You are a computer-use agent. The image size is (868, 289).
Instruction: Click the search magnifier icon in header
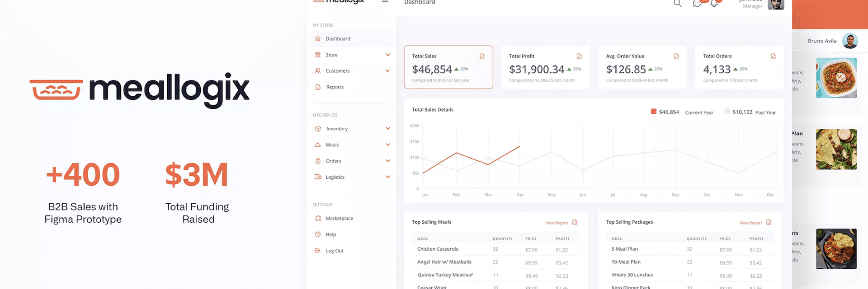[677, 4]
